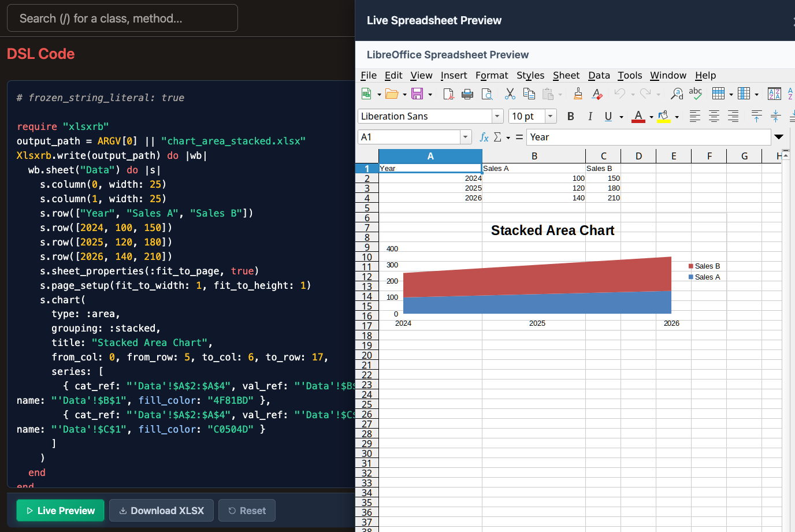
Task: Open the font color dropdown arrow
Action: click(x=651, y=117)
